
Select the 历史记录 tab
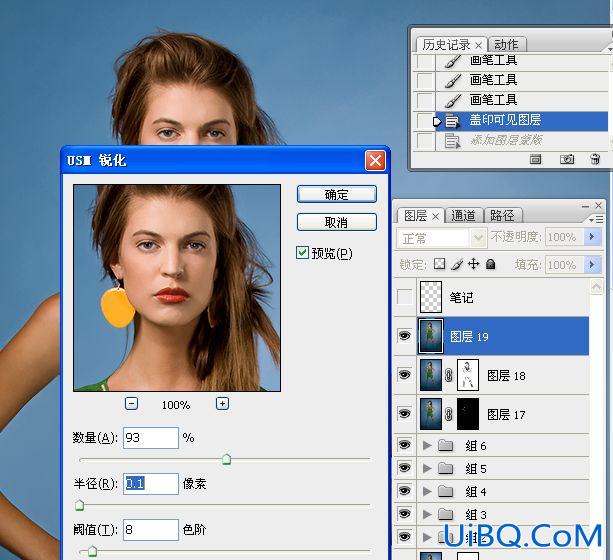(446, 45)
